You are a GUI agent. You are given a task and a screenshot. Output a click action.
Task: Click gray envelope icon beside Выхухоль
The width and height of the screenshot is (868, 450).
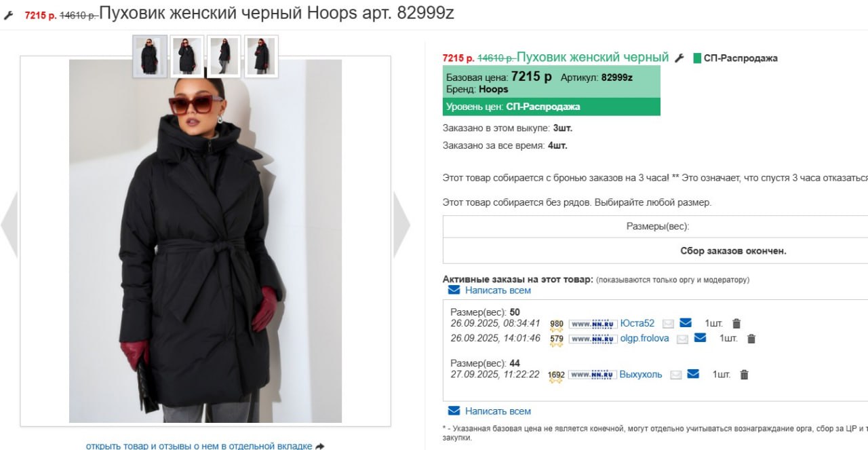click(x=675, y=375)
